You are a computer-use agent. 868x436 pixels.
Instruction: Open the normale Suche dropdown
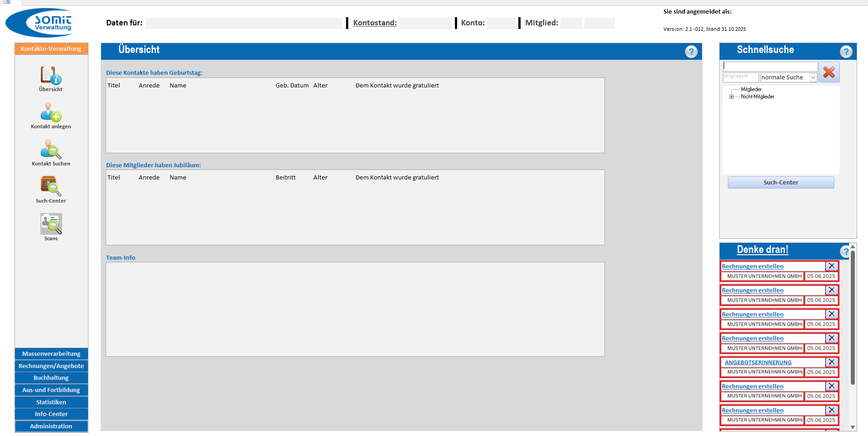tap(813, 78)
